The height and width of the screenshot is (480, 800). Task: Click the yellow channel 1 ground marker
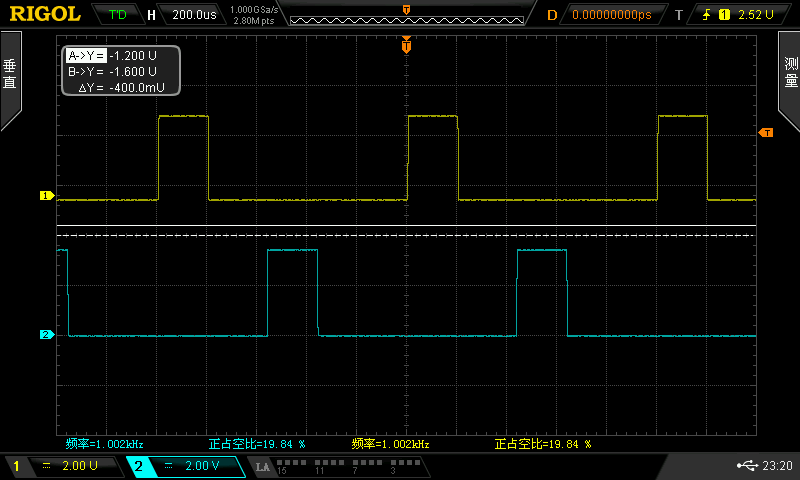45,196
